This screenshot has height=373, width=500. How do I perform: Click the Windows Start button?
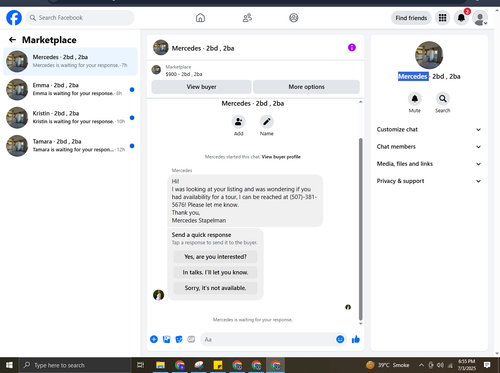(9, 365)
